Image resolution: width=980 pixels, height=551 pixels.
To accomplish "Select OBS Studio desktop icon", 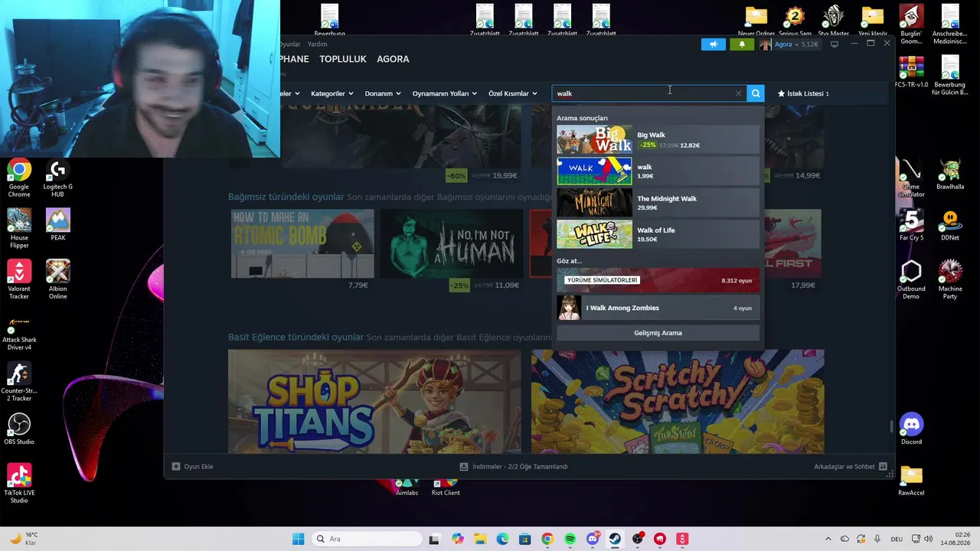I will [19, 429].
